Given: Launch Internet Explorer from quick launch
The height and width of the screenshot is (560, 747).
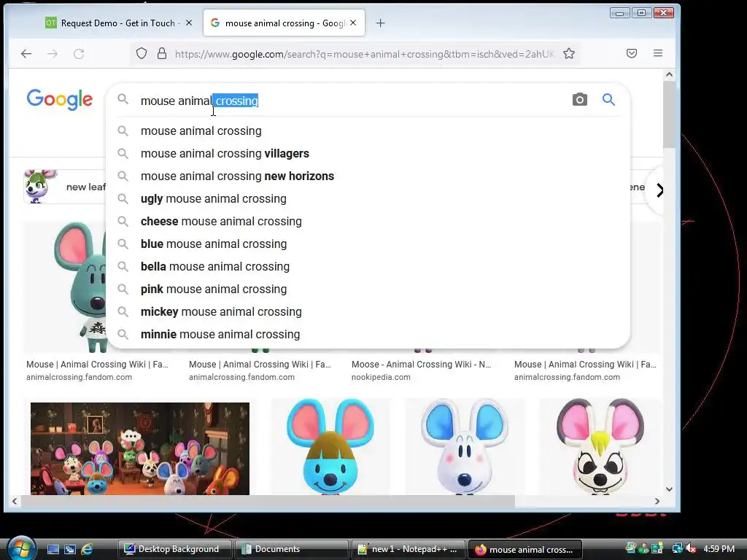Looking at the screenshot, I should [x=88, y=549].
